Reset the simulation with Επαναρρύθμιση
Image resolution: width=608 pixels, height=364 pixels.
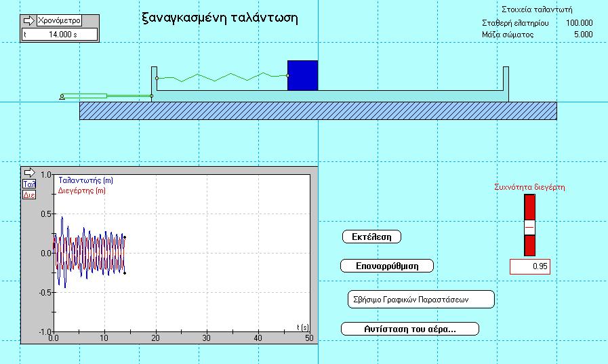[387, 266]
